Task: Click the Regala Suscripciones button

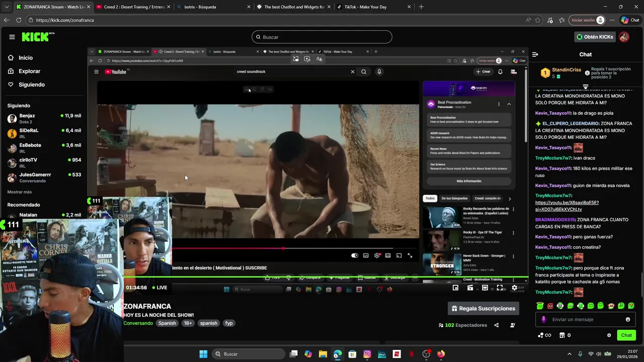Action: 484,308
